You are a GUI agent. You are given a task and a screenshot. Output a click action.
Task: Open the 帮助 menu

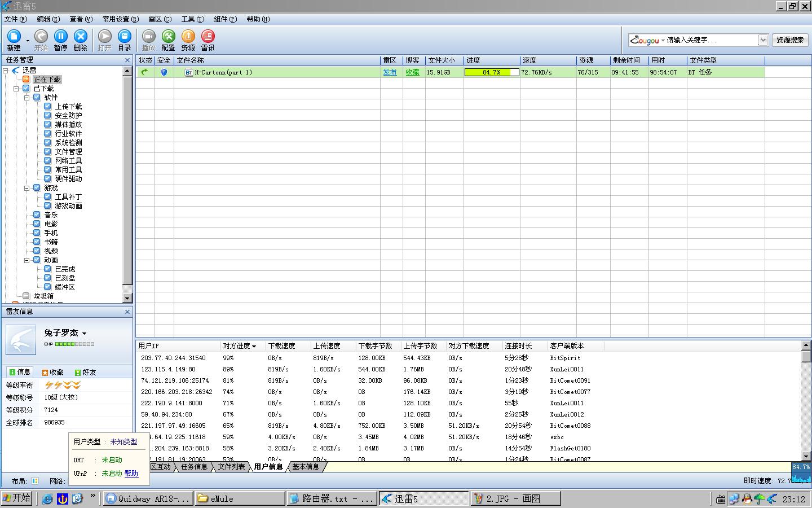258,19
